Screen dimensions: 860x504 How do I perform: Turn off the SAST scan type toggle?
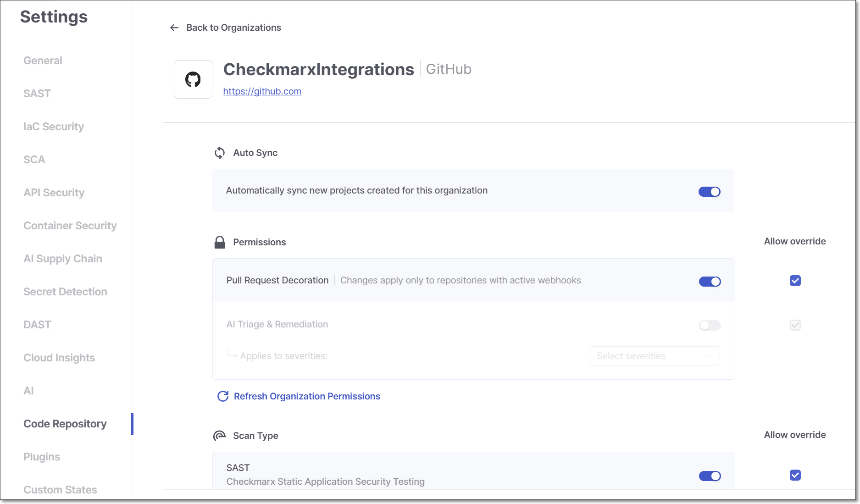pyautogui.click(x=710, y=476)
